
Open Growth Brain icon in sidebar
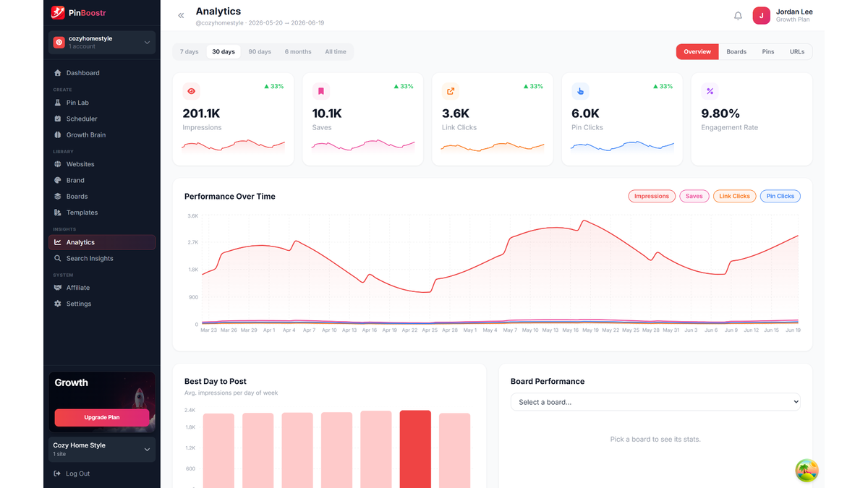[58, 134]
